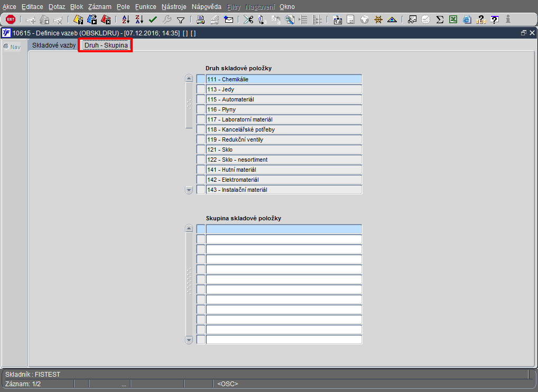The height and width of the screenshot is (392, 538).
Task: Click scroll-up arrow of Druh skladové položky list
Action: tap(189, 78)
